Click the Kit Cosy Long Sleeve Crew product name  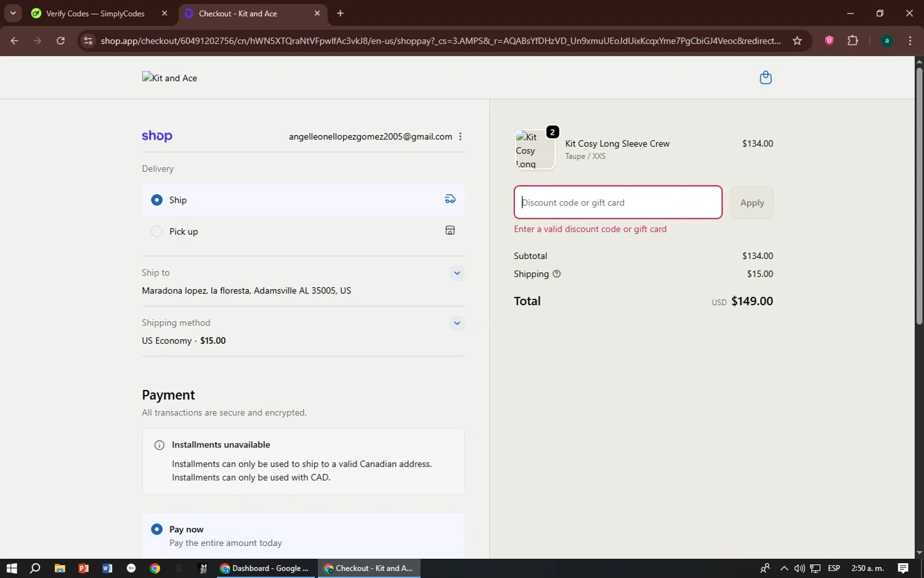[x=617, y=144]
